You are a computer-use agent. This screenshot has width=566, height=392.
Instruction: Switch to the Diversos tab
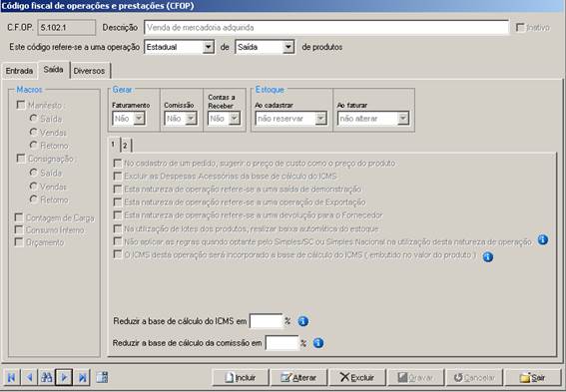point(89,71)
